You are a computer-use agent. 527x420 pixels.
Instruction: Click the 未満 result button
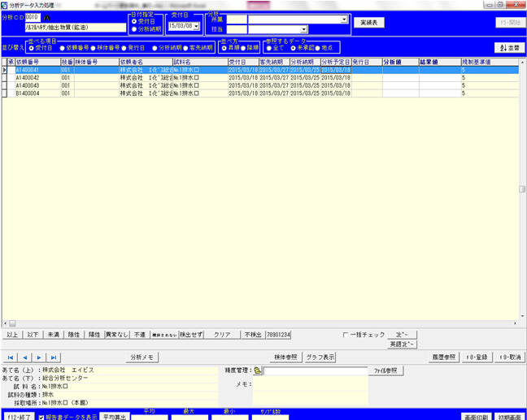click(x=54, y=335)
